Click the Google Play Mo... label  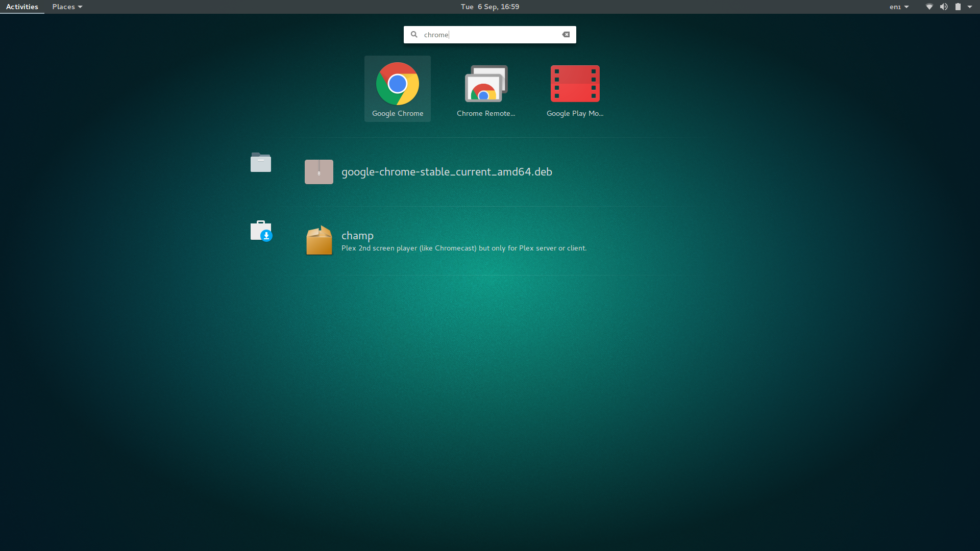pyautogui.click(x=575, y=113)
